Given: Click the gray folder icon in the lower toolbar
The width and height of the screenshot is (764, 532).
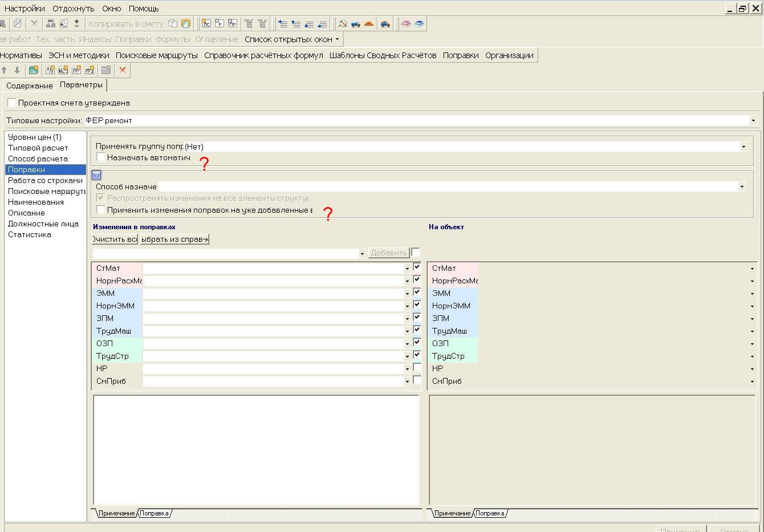Looking at the screenshot, I should click(x=106, y=70).
